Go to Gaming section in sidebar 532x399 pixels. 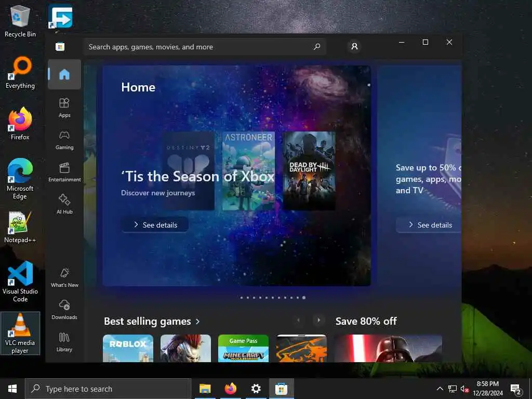click(64, 140)
